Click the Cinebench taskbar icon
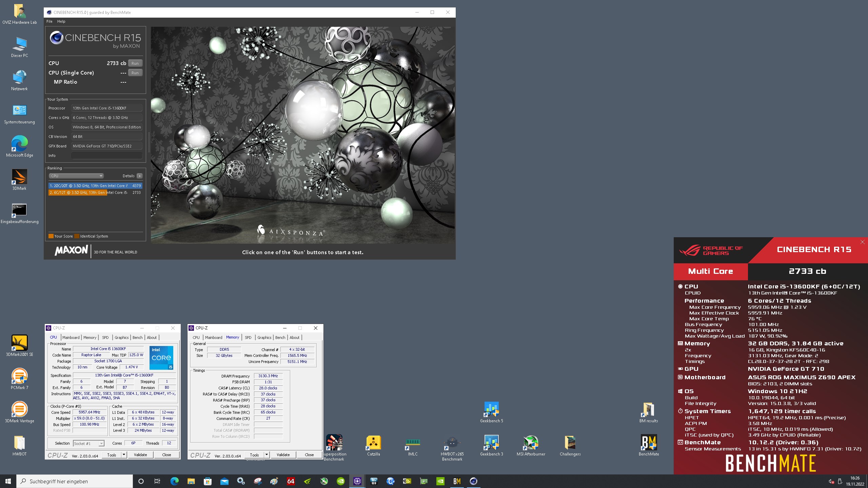 click(x=474, y=481)
